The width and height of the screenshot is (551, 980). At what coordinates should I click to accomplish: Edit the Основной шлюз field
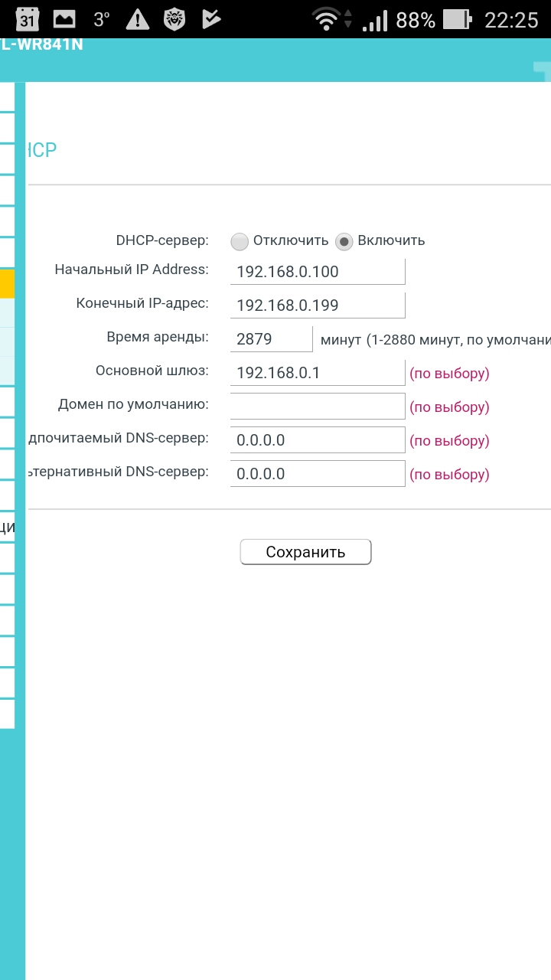(x=318, y=372)
